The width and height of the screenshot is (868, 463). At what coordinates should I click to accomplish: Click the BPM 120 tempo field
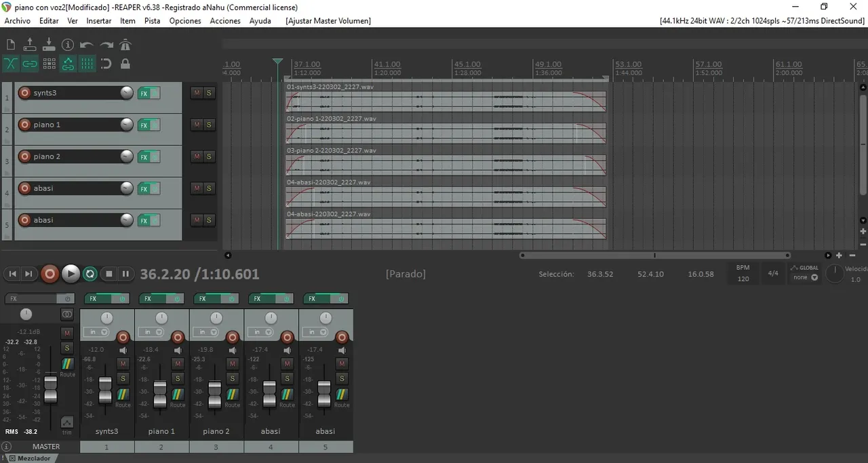point(743,279)
